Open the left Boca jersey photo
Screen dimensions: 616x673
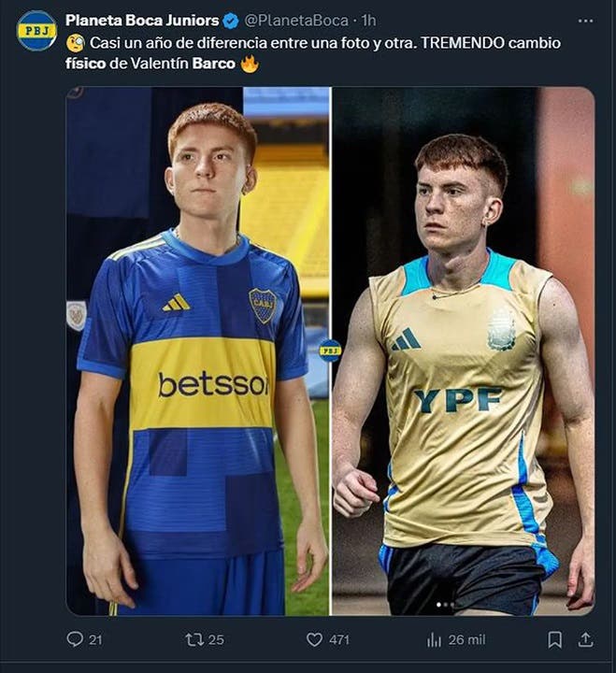pos(198,351)
